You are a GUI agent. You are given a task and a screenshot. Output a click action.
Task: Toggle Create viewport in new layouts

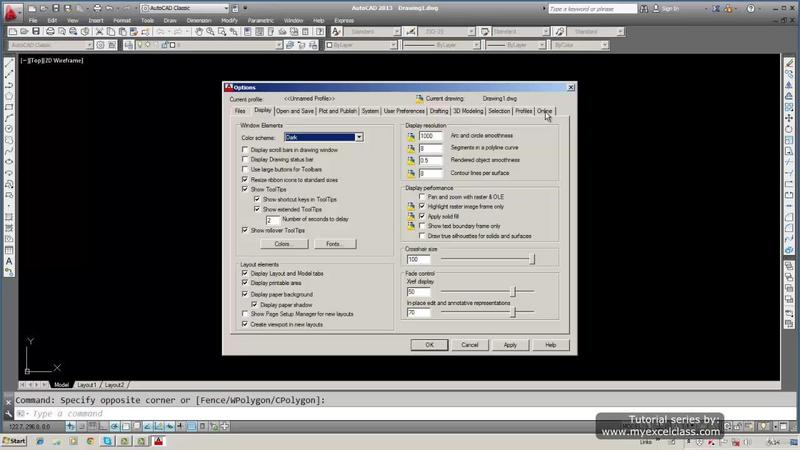245,324
